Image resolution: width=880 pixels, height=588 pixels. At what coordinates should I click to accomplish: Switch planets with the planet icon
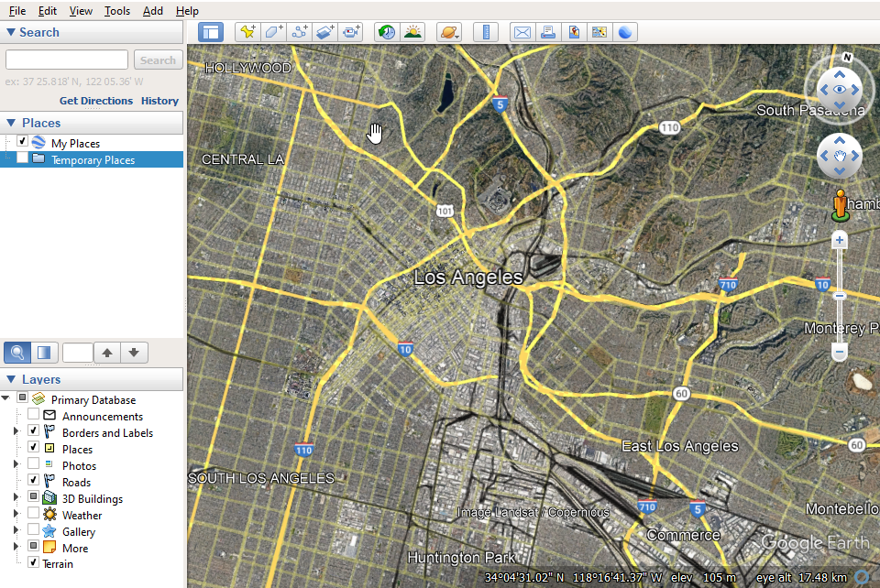(449, 32)
